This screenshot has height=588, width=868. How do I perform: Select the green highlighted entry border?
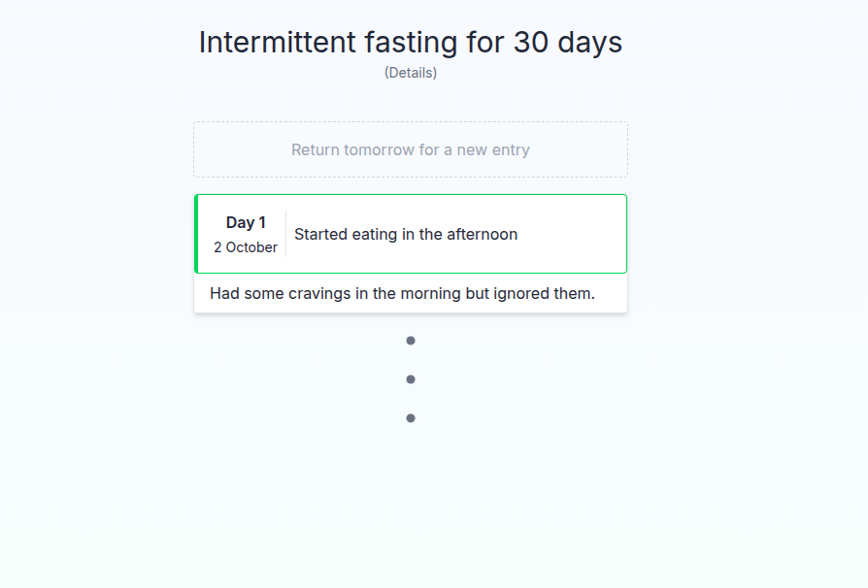click(198, 234)
